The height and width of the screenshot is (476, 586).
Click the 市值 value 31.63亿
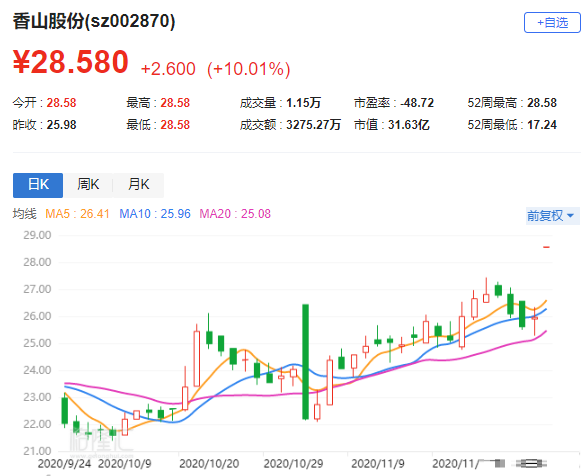(408, 125)
